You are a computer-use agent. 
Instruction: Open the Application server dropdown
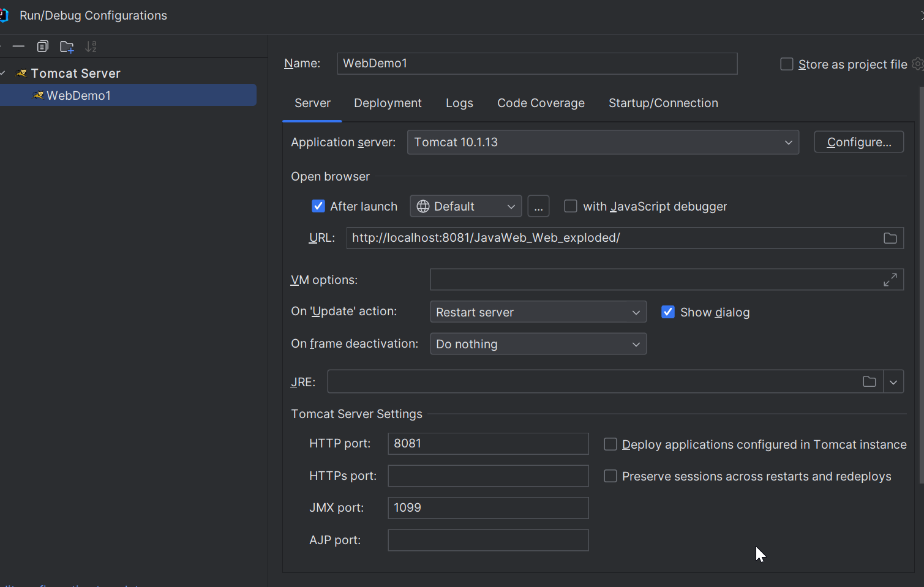point(603,142)
